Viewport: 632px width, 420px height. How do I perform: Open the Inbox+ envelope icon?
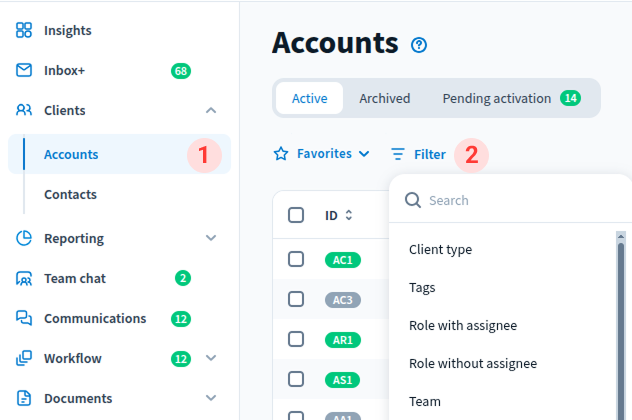tap(24, 71)
